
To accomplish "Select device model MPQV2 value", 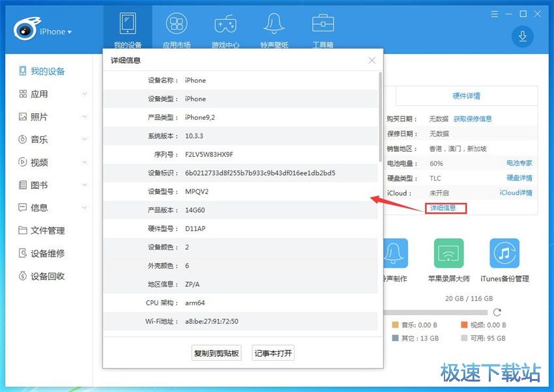I will pyautogui.click(x=197, y=191).
